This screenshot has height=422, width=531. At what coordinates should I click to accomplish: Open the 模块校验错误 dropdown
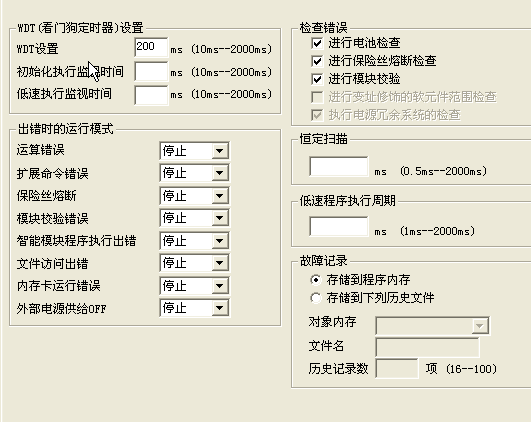pyautogui.click(x=194, y=218)
